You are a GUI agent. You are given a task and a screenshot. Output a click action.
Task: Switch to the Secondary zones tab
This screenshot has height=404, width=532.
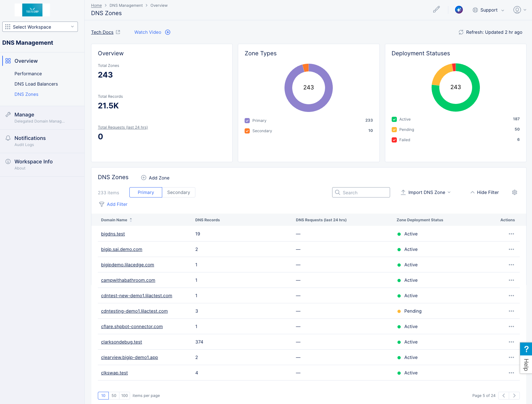(x=179, y=192)
